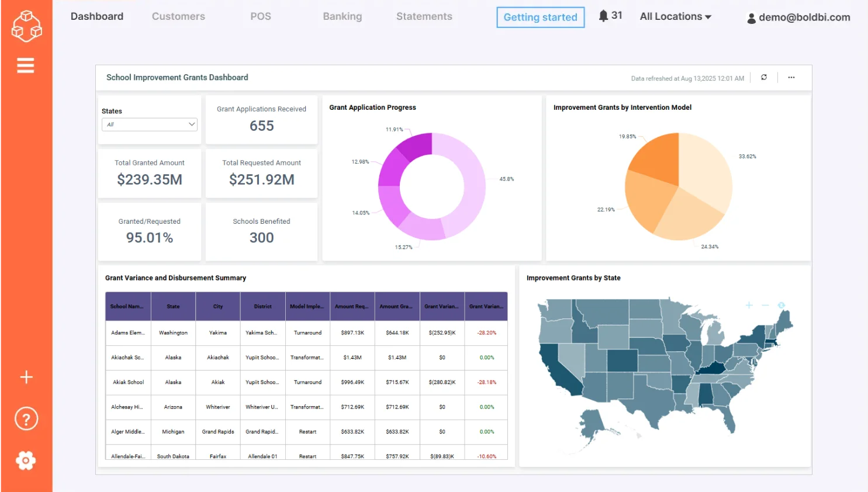Viewport: 868px width, 492px height.
Task: Click the plus icon to create new item
Action: (x=26, y=377)
